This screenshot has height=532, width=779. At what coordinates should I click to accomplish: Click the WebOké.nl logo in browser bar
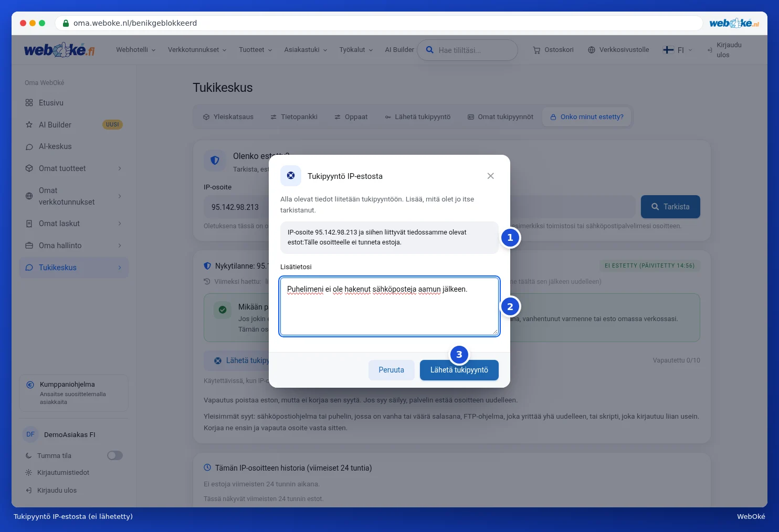tap(734, 23)
